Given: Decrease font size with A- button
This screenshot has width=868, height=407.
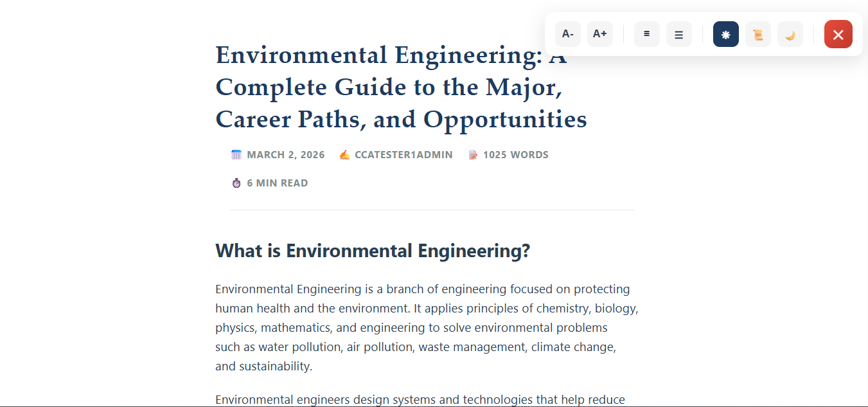Looking at the screenshot, I should coord(568,34).
